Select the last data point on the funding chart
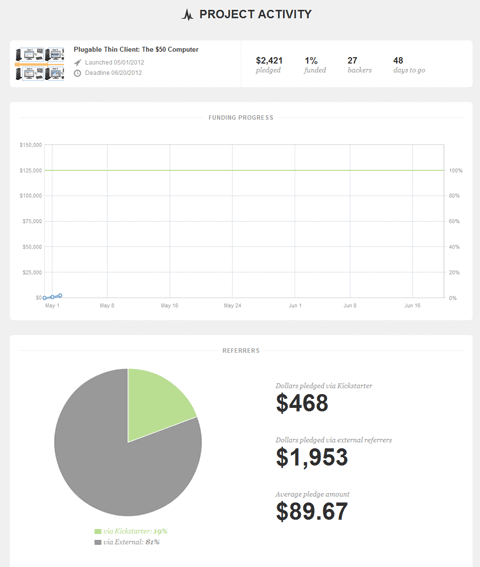The height and width of the screenshot is (567, 480). click(x=60, y=295)
